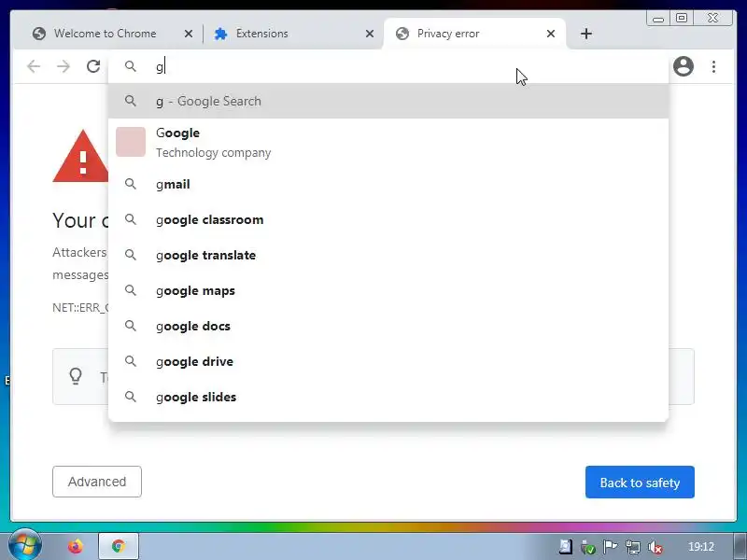Click the lightbulb tip icon
The width and height of the screenshot is (747, 560).
click(x=76, y=376)
